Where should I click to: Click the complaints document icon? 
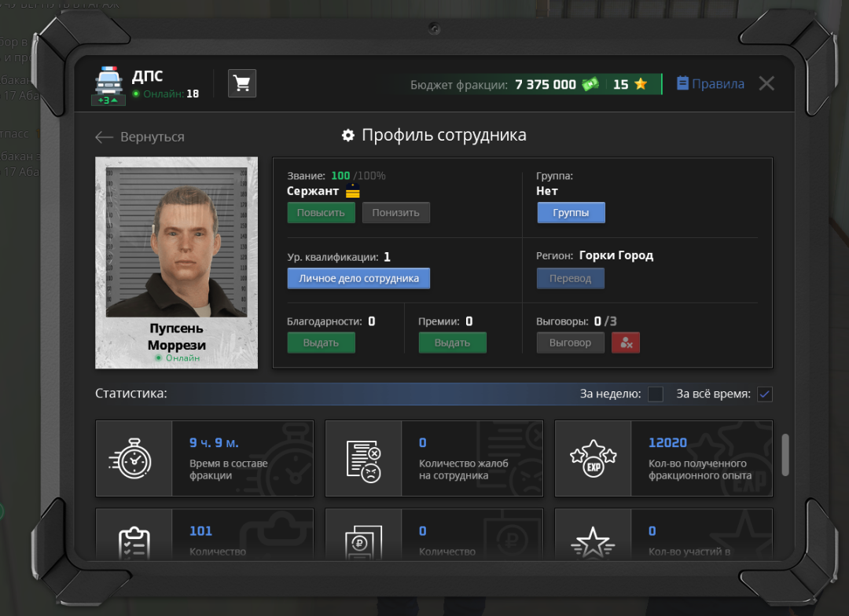[x=363, y=458]
